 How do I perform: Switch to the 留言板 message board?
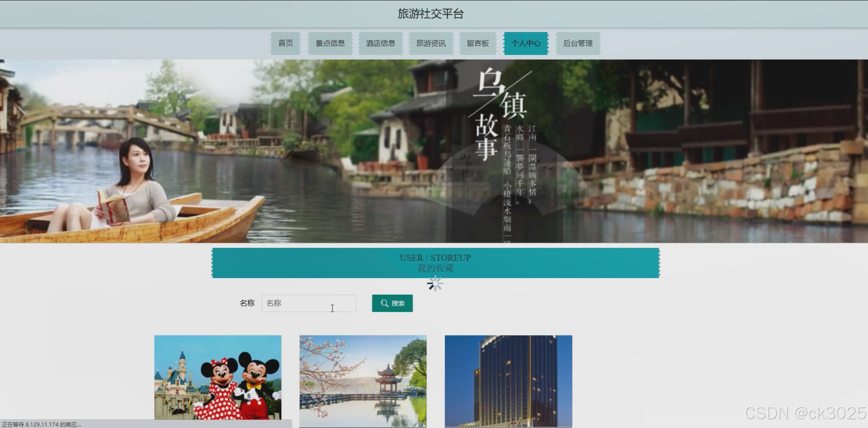478,43
